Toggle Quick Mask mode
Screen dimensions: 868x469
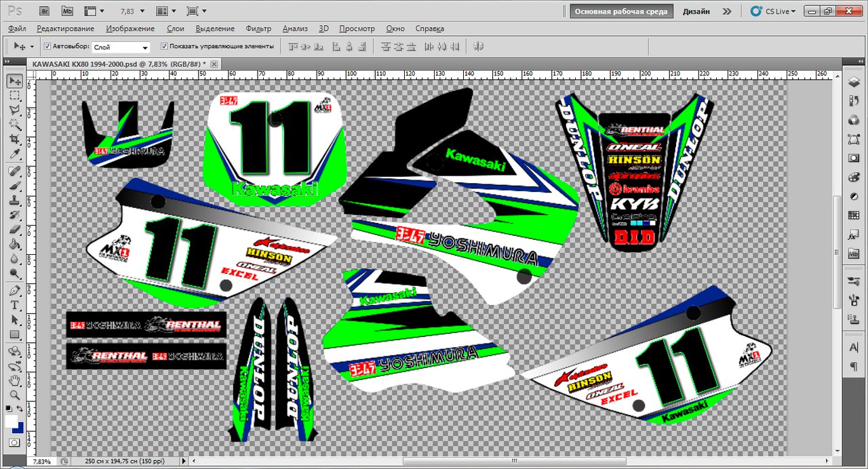pos(14,442)
